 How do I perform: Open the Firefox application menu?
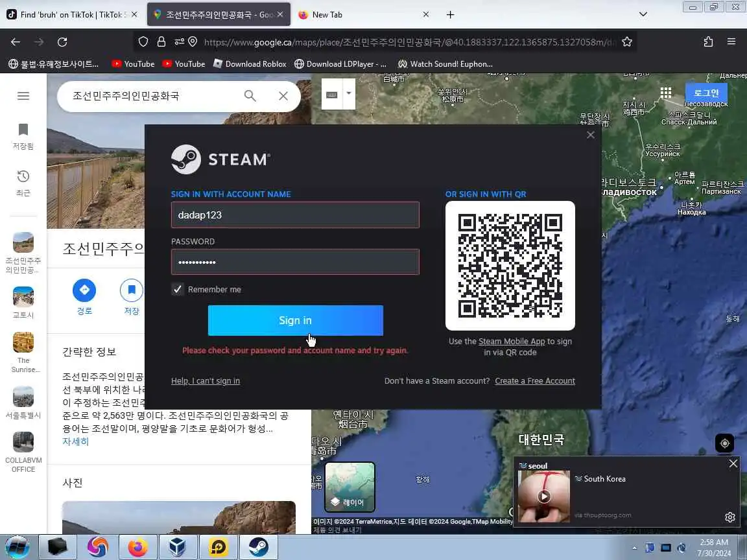coord(731,42)
